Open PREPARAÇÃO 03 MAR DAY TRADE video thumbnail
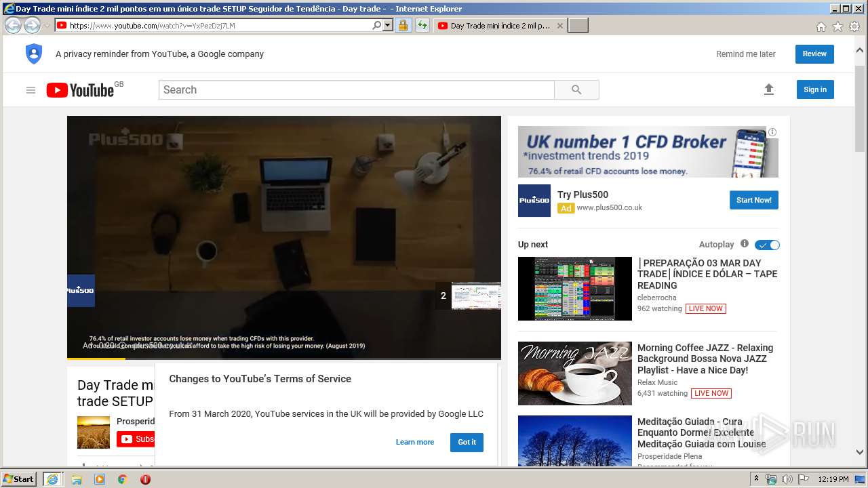The height and width of the screenshot is (488, 868). point(575,289)
